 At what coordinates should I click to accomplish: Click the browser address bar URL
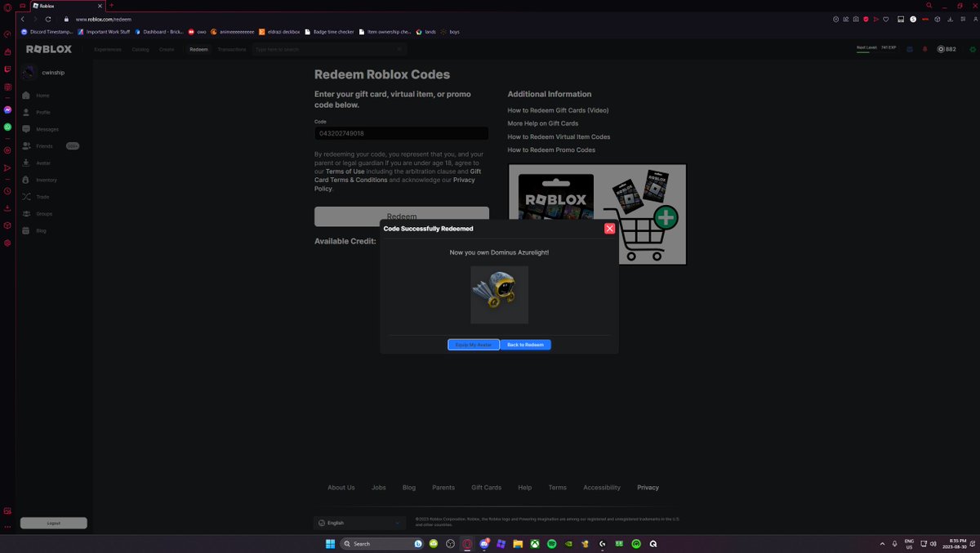pyautogui.click(x=104, y=19)
